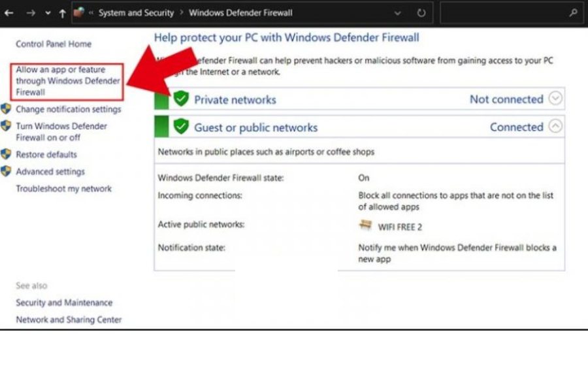
Task: Click the WIFI FREE 2 network icon
Action: (x=365, y=225)
